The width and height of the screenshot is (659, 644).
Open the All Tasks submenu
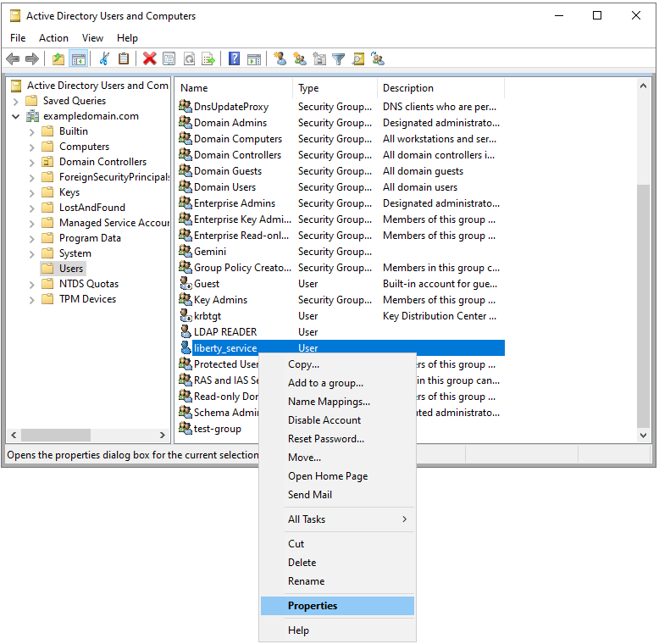click(x=347, y=519)
